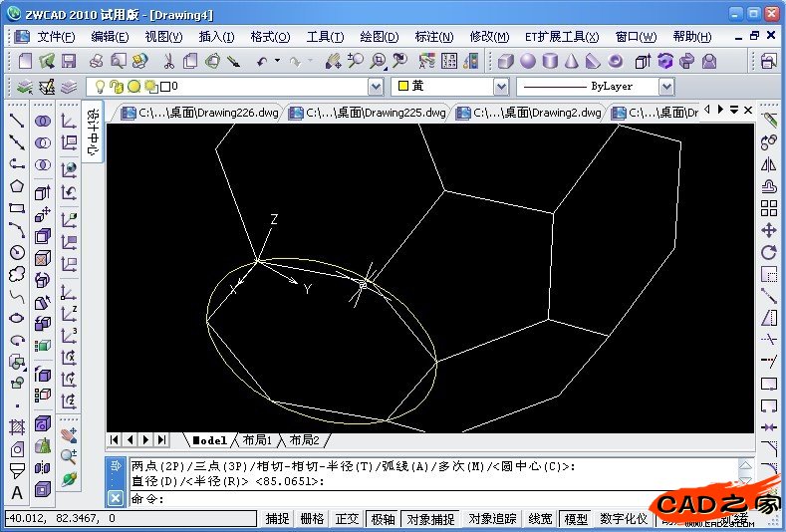Click the Undo arrow

point(262,62)
